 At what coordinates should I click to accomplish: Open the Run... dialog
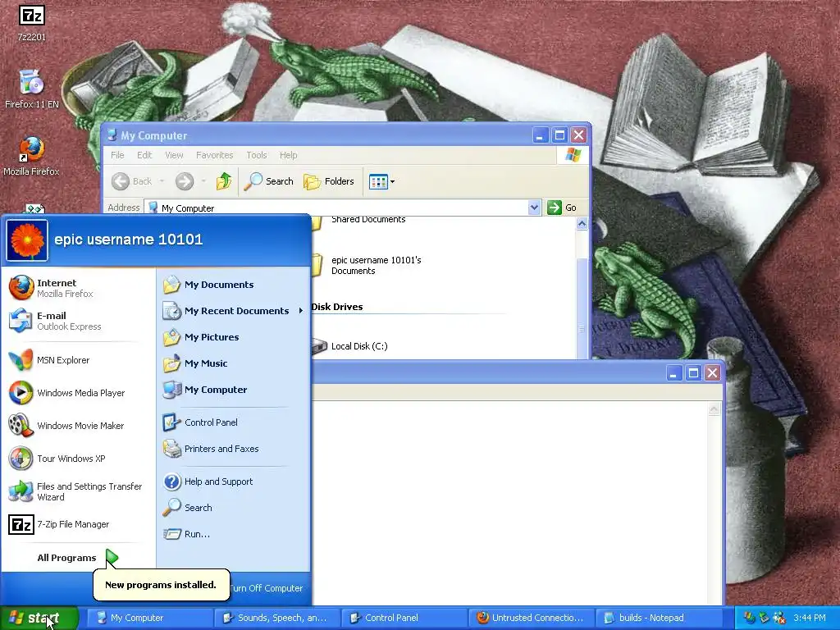[234, 533]
